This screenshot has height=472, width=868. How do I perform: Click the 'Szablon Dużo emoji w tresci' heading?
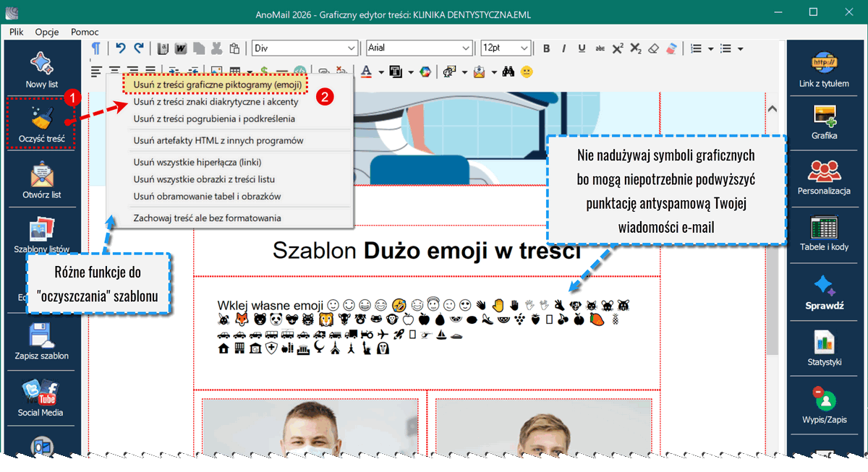coord(426,250)
